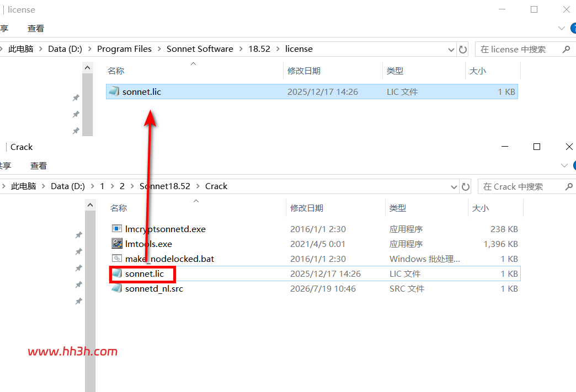Go to Sonnet18.52 breadcrumb folder

tap(165, 186)
